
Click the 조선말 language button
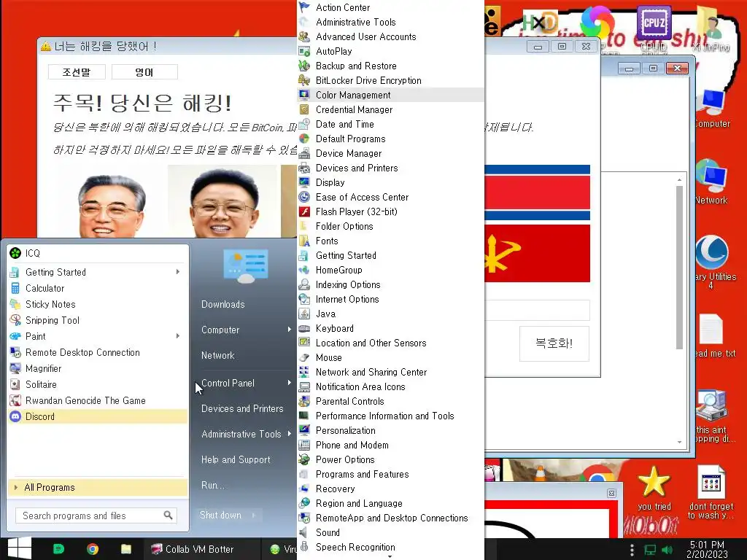76,72
